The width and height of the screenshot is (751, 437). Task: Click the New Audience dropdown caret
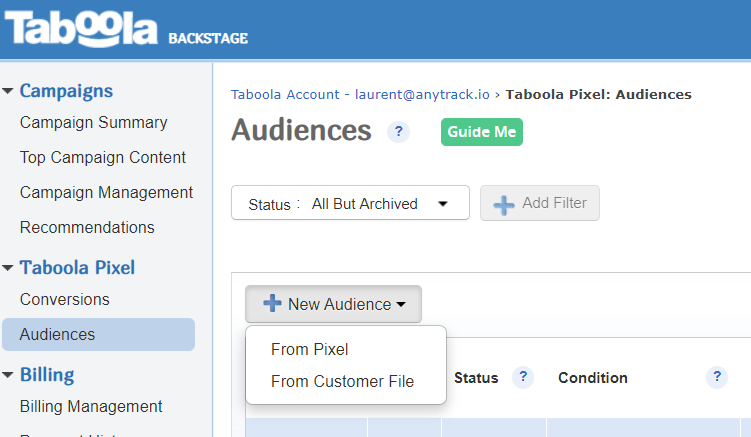coord(401,305)
